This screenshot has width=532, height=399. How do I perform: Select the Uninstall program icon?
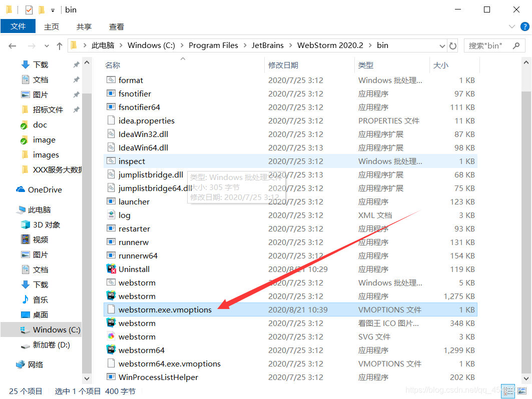pyautogui.click(x=111, y=269)
